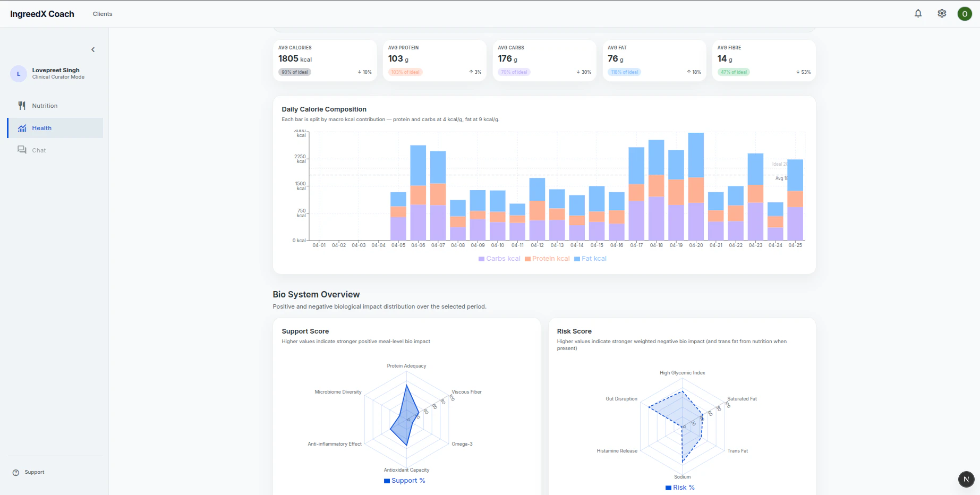Toggle the Support % legend entry
The image size is (980, 495).
(x=404, y=481)
